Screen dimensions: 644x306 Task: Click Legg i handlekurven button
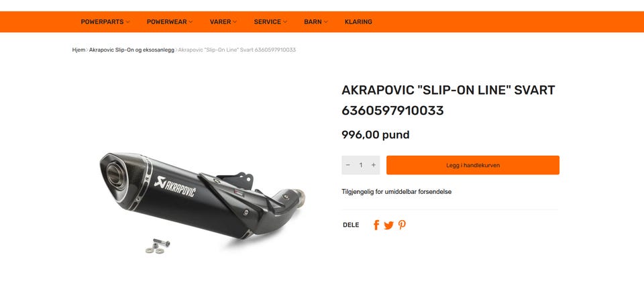pyautogui.click(x=473, y=165)
